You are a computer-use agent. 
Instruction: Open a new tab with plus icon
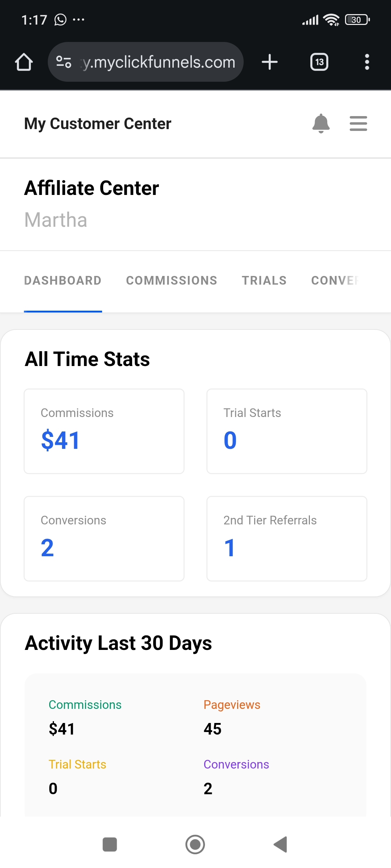pyautogui.click(x=270, y=62)
